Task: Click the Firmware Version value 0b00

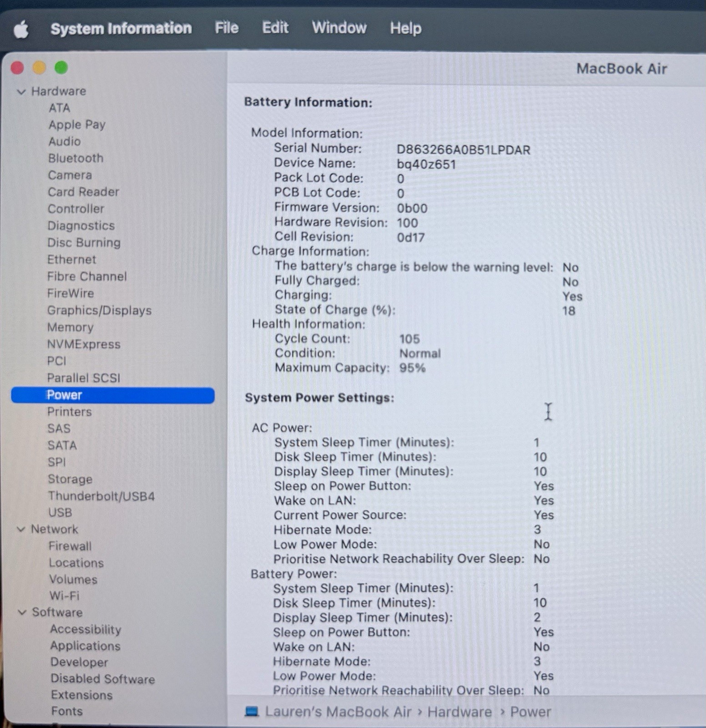Action: tap(412, 208)
